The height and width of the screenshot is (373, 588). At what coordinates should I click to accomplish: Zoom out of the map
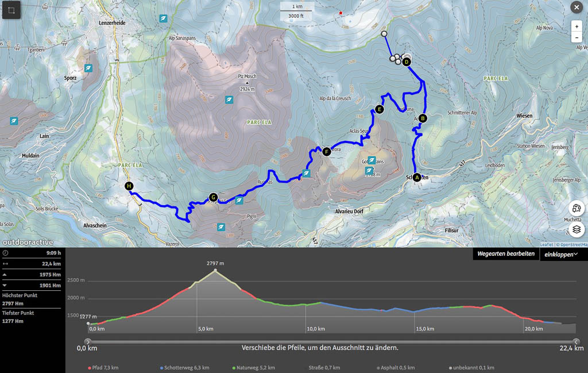point(577,37)
